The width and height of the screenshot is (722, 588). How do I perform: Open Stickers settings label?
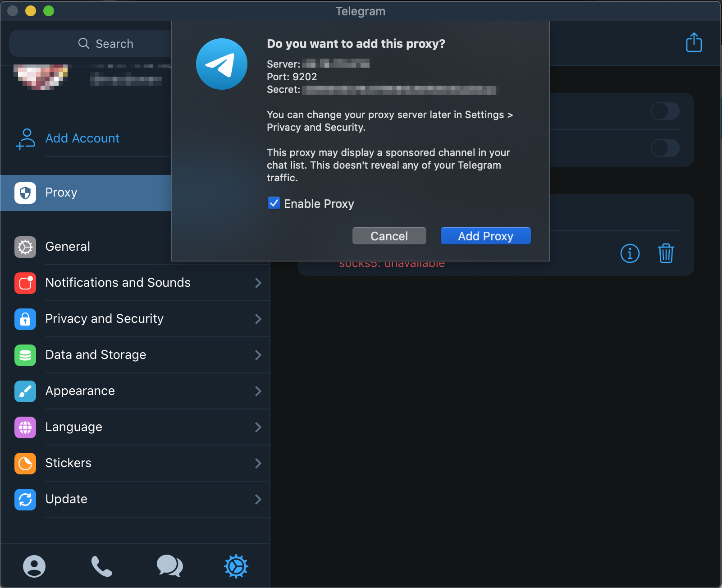point(69,463)
